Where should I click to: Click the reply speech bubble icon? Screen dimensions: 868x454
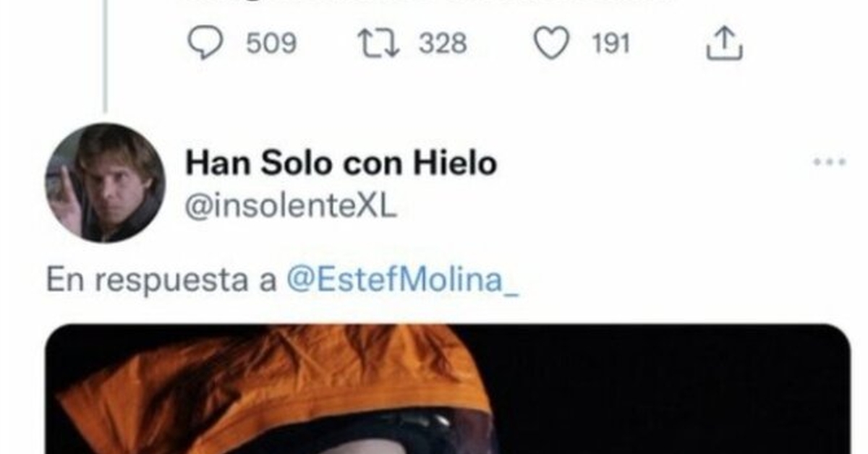tap(205, 44)
